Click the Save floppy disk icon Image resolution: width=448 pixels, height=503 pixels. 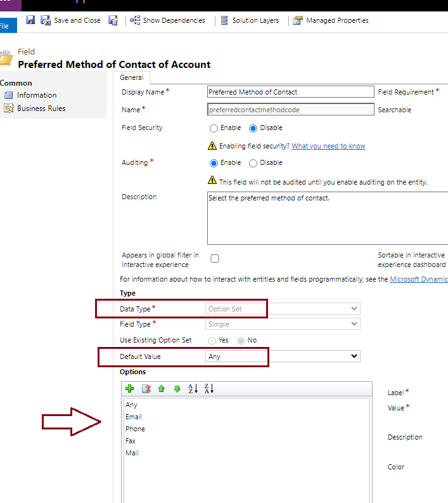point(30,20)
